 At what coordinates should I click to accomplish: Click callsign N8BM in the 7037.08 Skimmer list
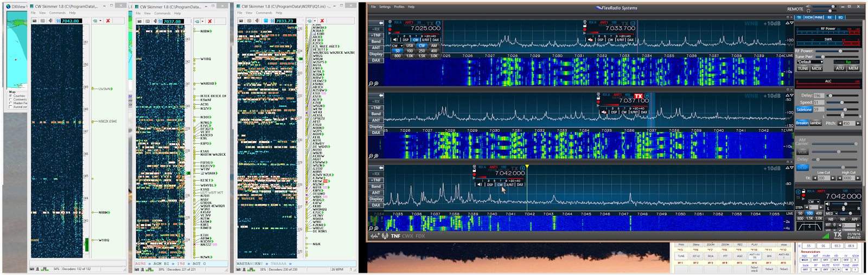coord(205,31)
